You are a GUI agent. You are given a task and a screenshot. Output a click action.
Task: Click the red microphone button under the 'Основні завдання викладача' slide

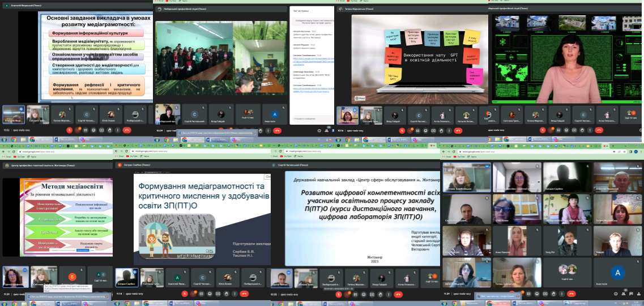69,130
